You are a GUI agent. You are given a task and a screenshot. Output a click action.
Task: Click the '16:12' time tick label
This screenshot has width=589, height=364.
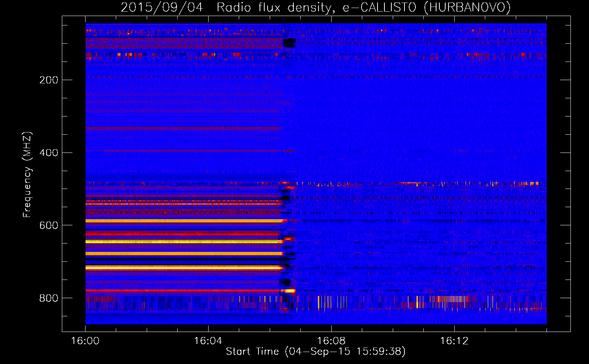tap(454, 341)
